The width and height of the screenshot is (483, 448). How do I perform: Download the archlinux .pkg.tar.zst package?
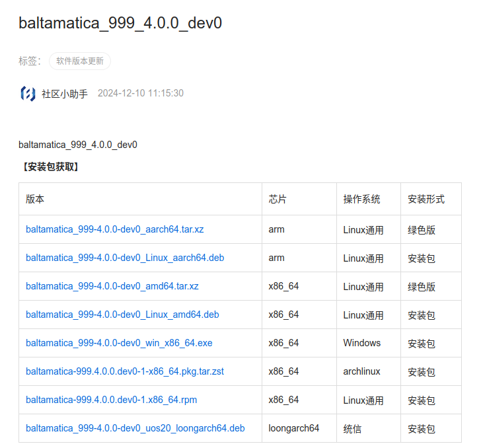[x=125, y=371]
